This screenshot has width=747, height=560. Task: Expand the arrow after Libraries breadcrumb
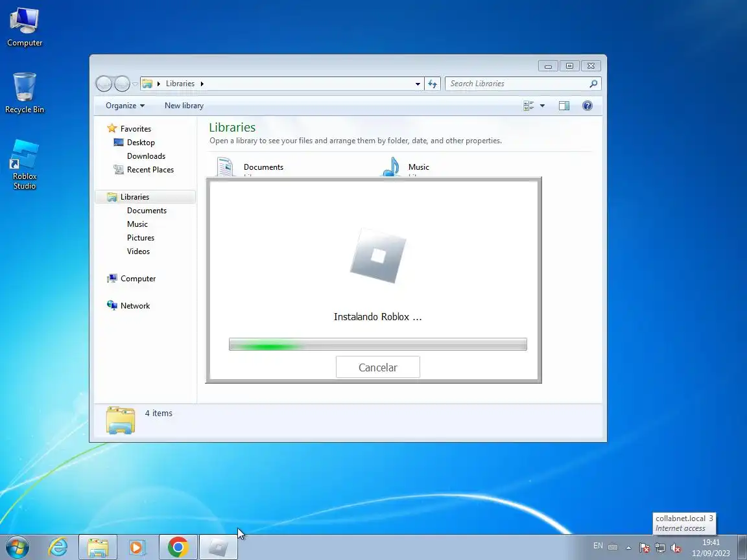[202, 84]
